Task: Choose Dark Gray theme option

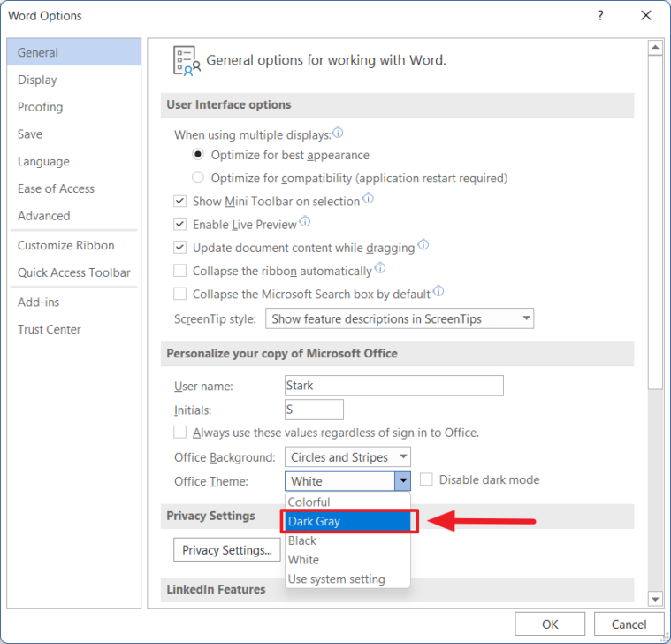Action: point(347,521)
